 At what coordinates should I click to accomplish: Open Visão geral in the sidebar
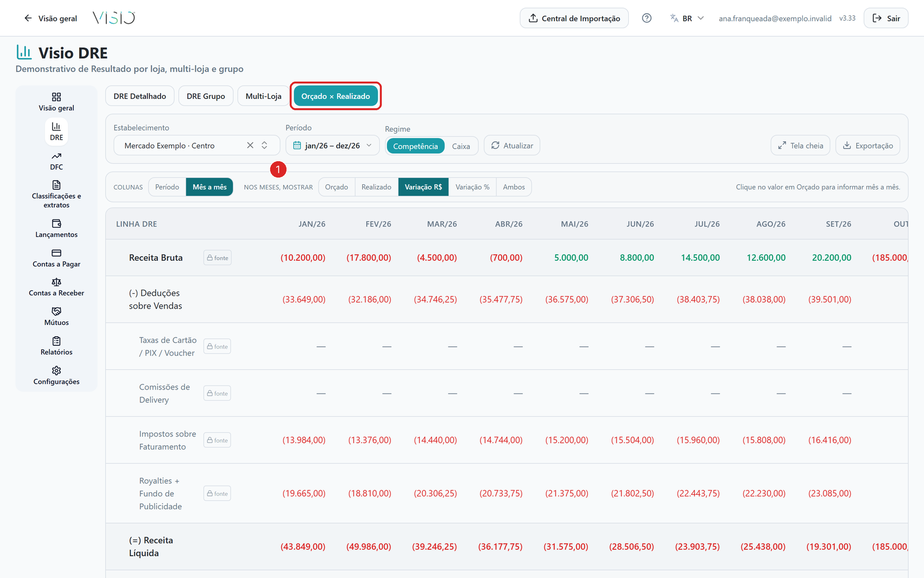click(56, 102)
